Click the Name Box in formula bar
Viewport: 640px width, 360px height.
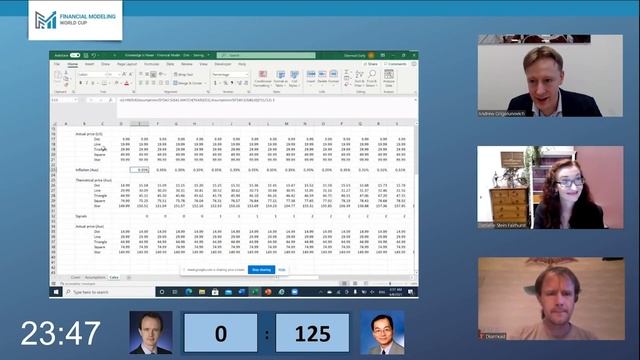(64, 100)
